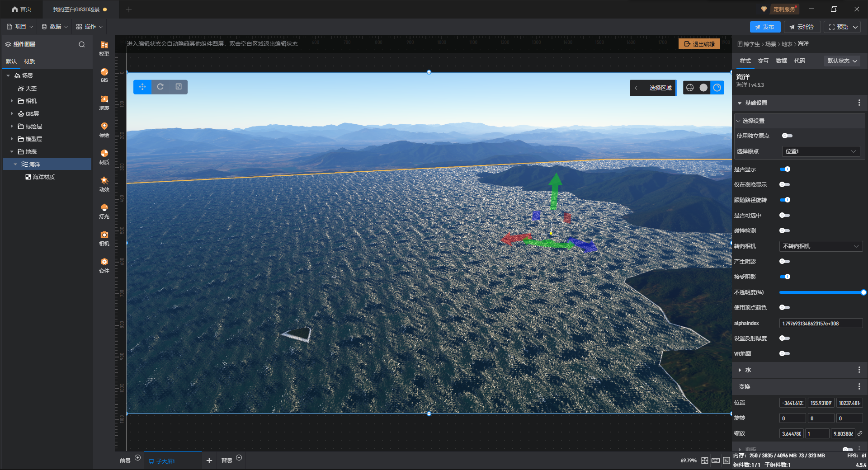The width and height of the screenshot is (868, 470).
Task: Click the back arrow beside 选择区域
Action: 636,88
